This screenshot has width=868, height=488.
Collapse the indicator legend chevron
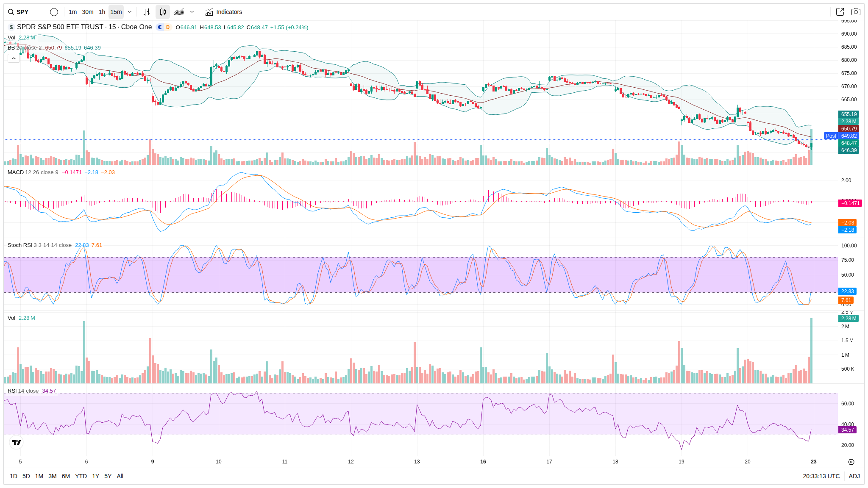coord(14,58)
